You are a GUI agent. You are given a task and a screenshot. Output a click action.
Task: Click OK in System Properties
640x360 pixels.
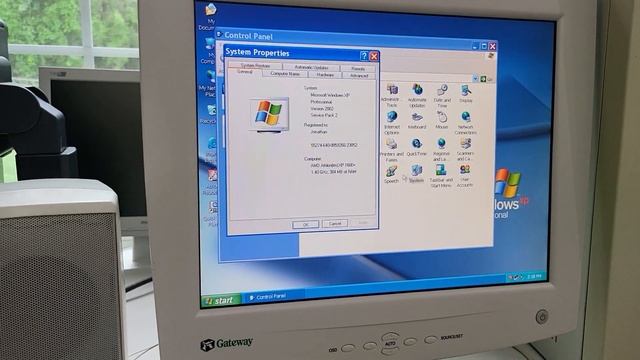[305, 224]
